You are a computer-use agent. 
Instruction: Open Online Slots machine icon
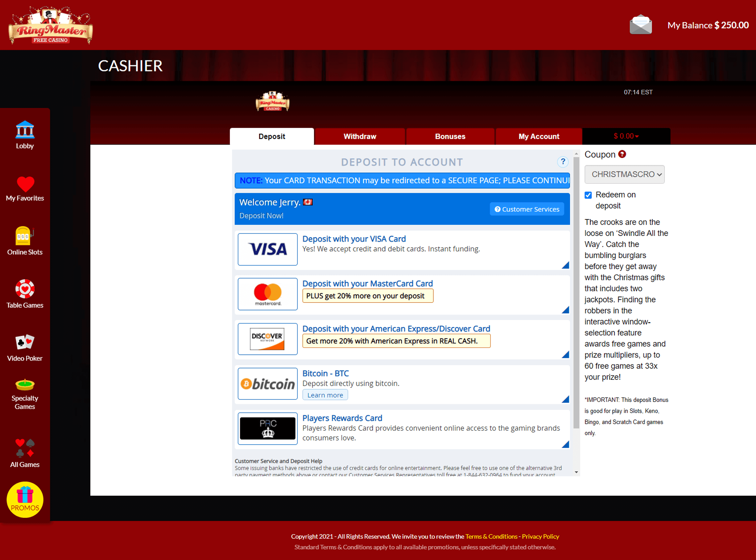coord(25,236)
